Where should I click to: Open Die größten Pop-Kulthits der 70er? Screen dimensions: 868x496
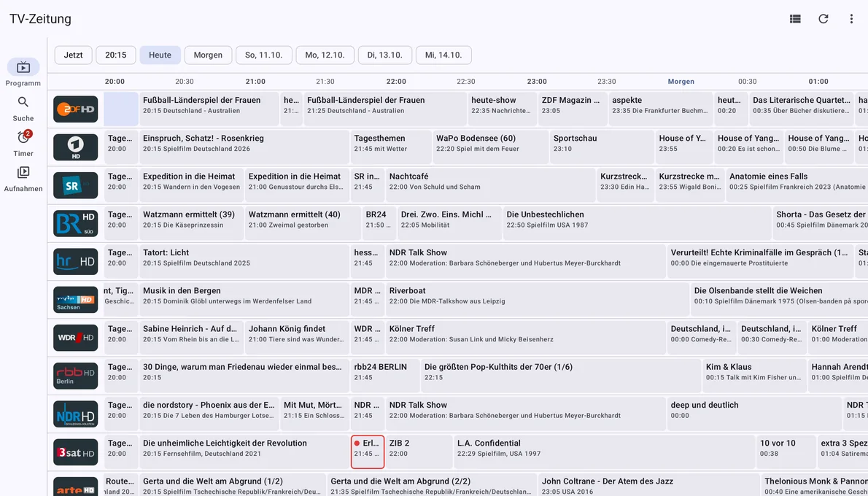(x=561, y=376)
